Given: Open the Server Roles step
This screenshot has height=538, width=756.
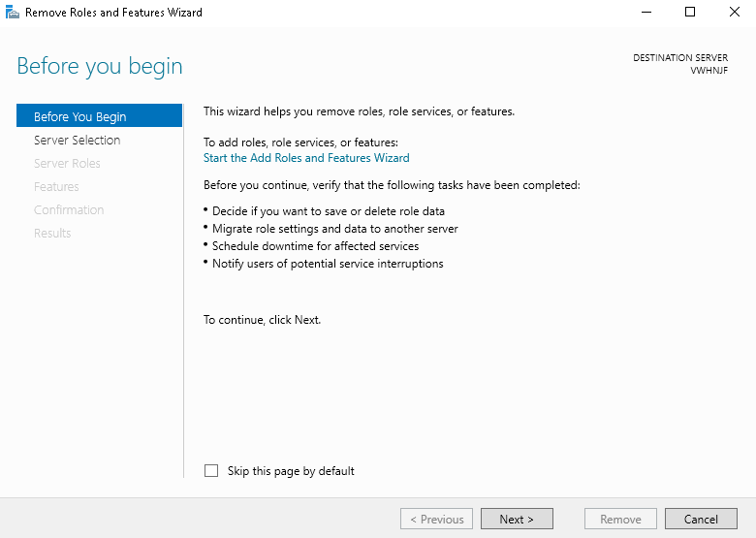Looking at the screenshot, I should pyautogui.click(x=67, y=163).
